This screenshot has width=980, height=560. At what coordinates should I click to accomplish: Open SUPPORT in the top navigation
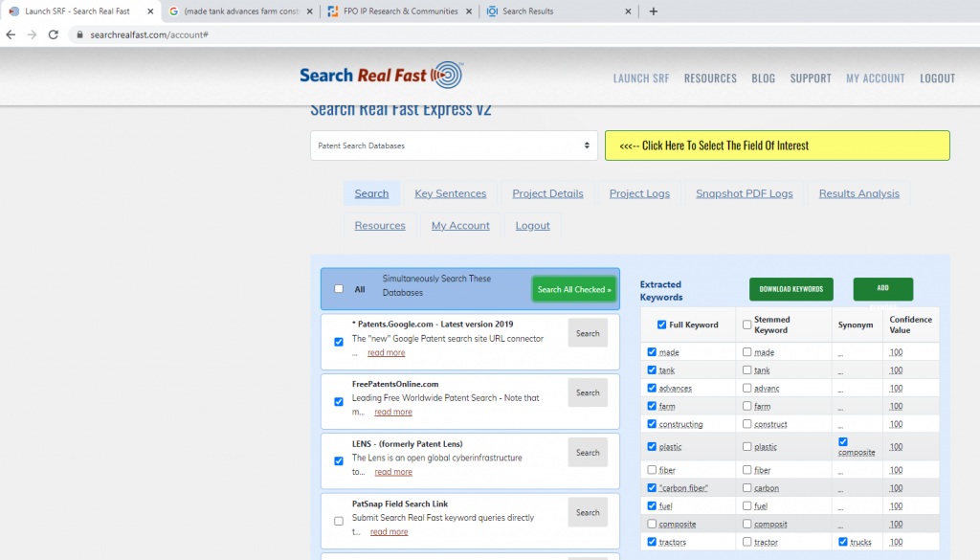(x=811, y=78)
